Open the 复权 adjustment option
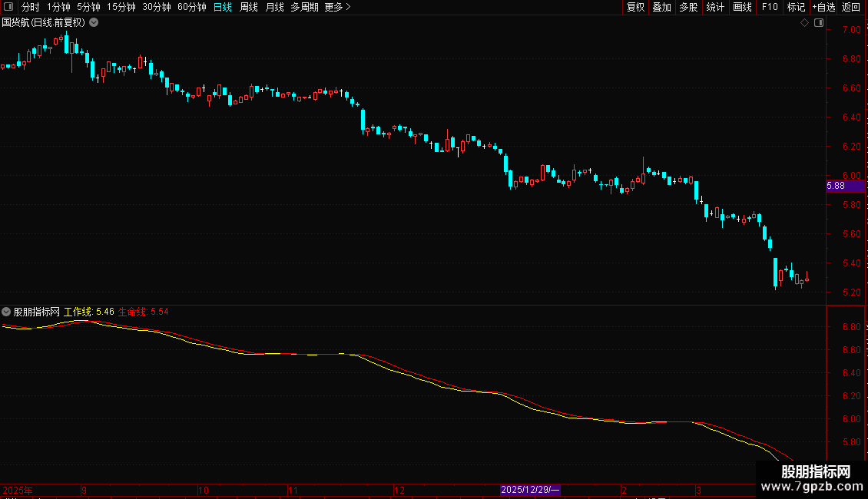This screenshot has height=499, width=868. (x=635, y=7)
